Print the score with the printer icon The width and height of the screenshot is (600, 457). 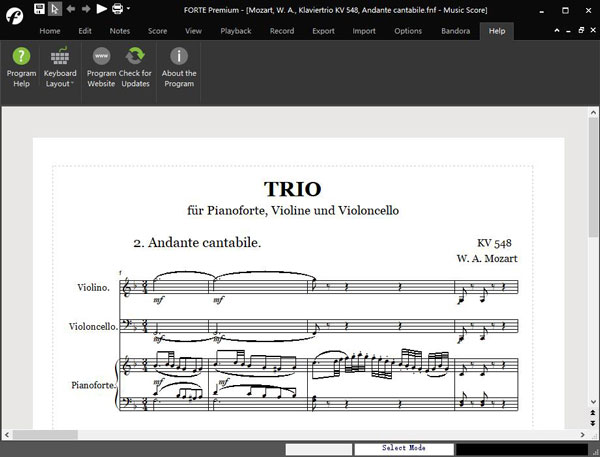pos(117,8)
